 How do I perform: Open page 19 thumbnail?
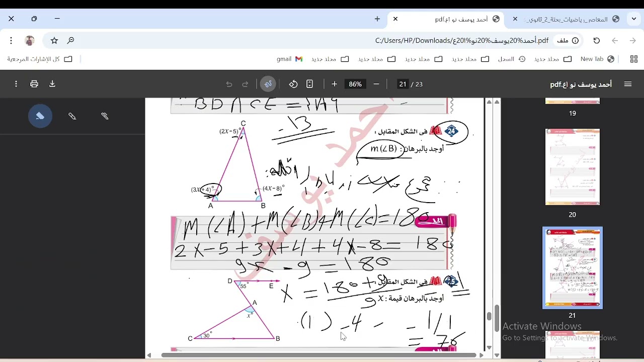[x=573, y=102]
